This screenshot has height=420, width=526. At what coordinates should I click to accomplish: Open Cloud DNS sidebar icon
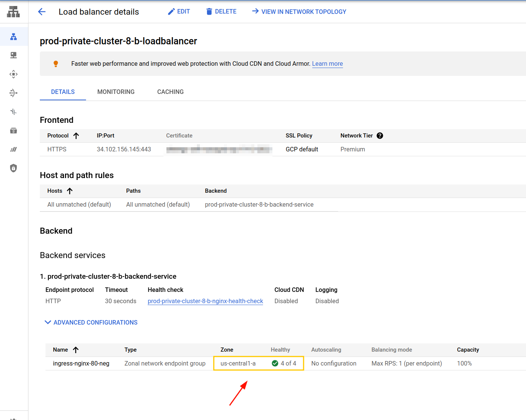pos(14,55)
